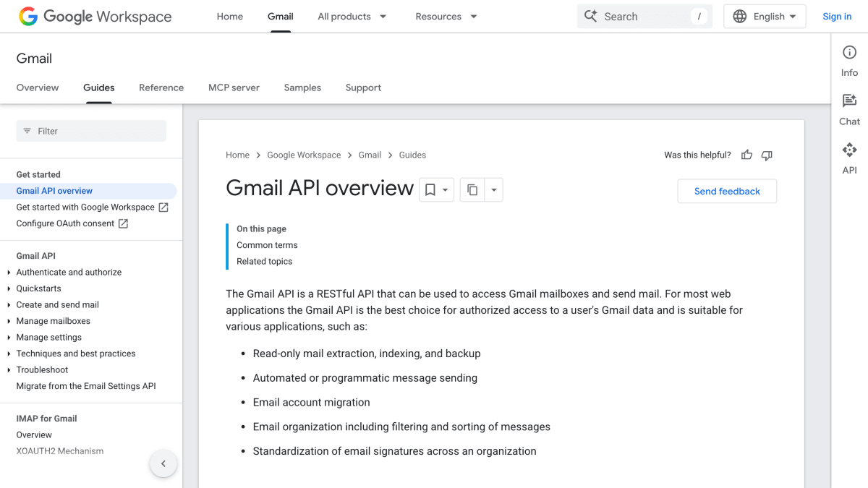This screenshot has width=868, height=488.
Task: Click Gmail in the breadcrumb
Action: coord(370,155)
